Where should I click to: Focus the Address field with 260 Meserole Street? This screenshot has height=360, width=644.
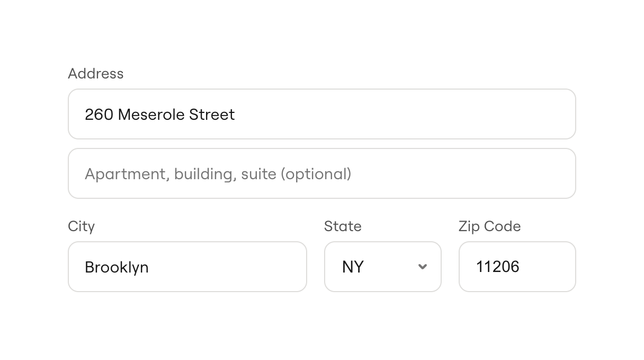[321, 114]
